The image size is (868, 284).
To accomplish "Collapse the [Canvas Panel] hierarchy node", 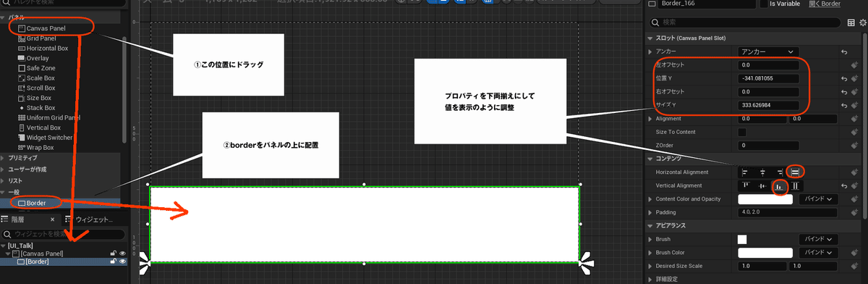I will click(8, 254).
